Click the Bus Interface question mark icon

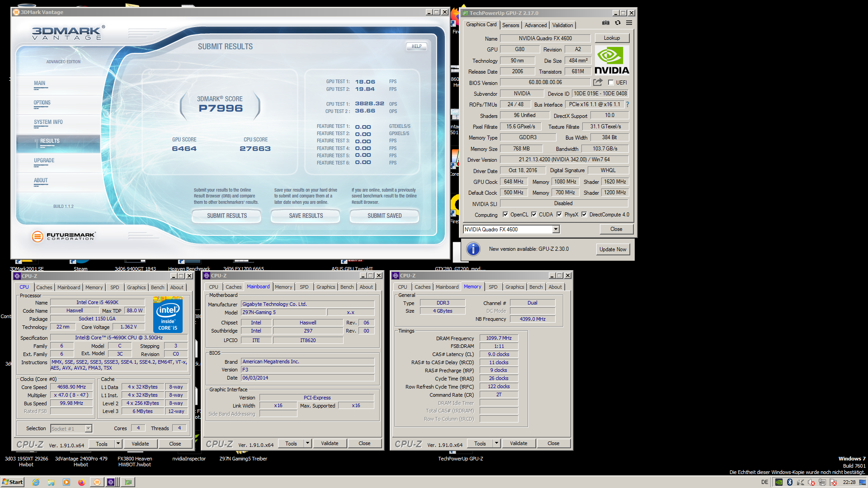627,104
